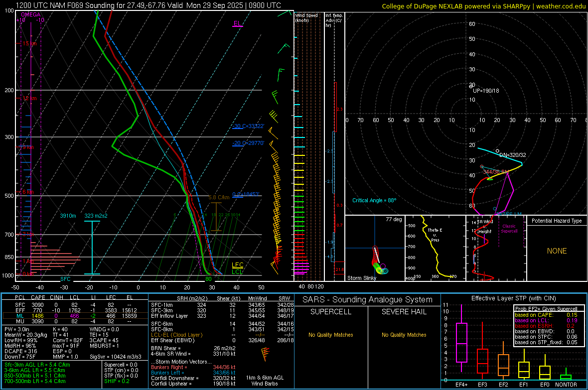Image resolution: width=588 pixels, height=390 pixels.
Task: Click the Inf. Temp. Adv. panel header
Action: pyautogui.click(x=334, y=20)
